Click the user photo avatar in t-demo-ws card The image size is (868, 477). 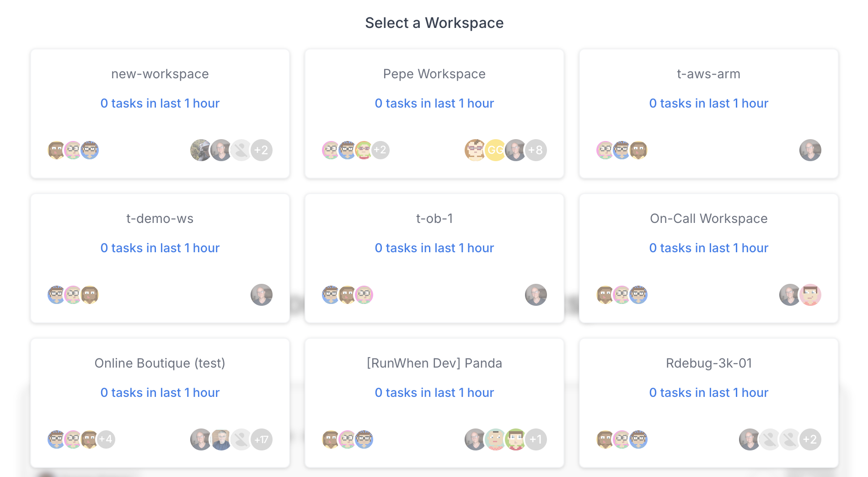(261, 295)
